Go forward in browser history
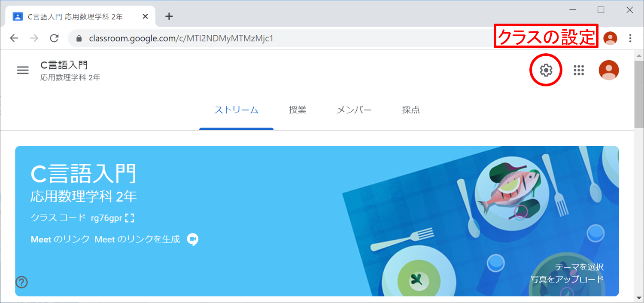 point(34,38)
